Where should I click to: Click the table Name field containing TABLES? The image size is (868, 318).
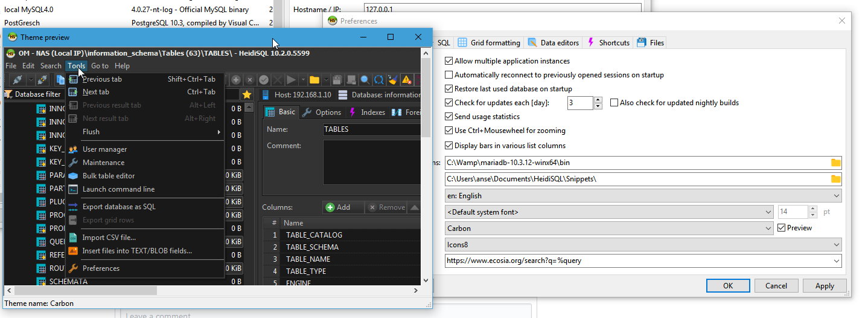(371, 129)
